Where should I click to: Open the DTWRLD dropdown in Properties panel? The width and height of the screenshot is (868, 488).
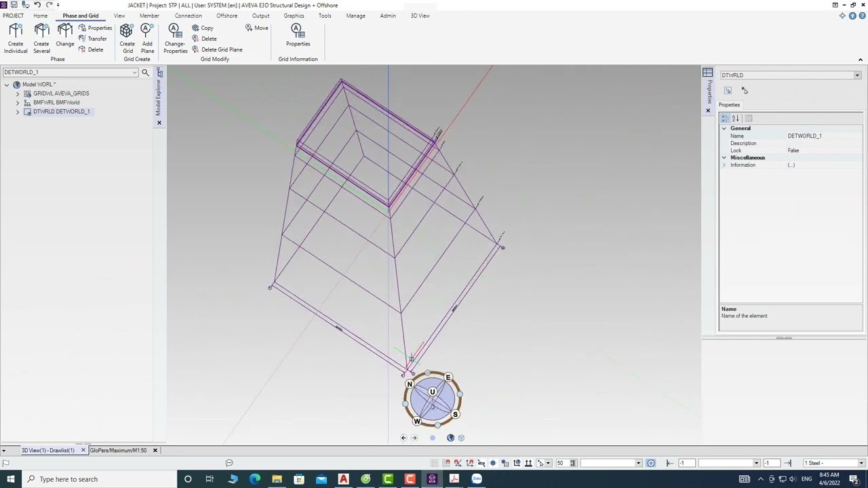click(857, 75)
